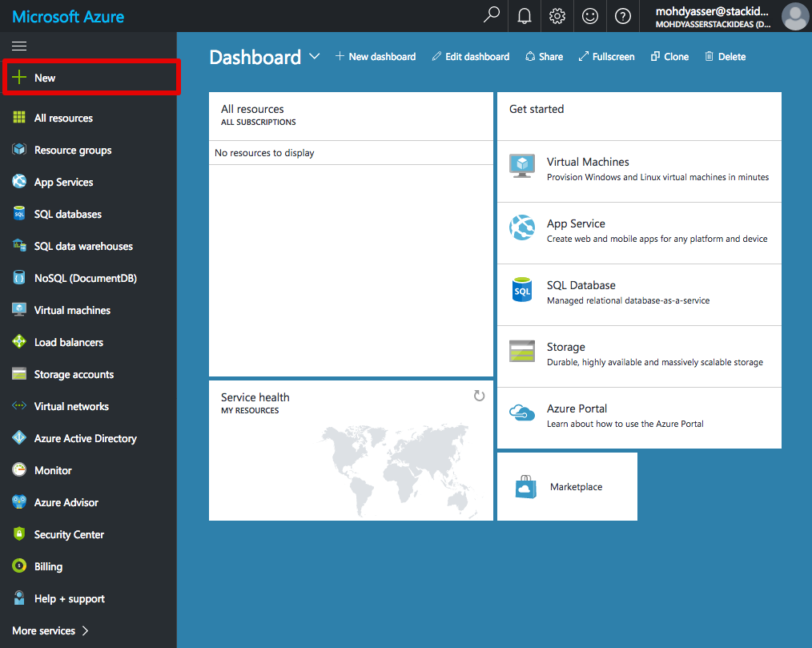Click the Help + support person icon
Viewport: 812px width, 648px height.
[x=19, y=598]
